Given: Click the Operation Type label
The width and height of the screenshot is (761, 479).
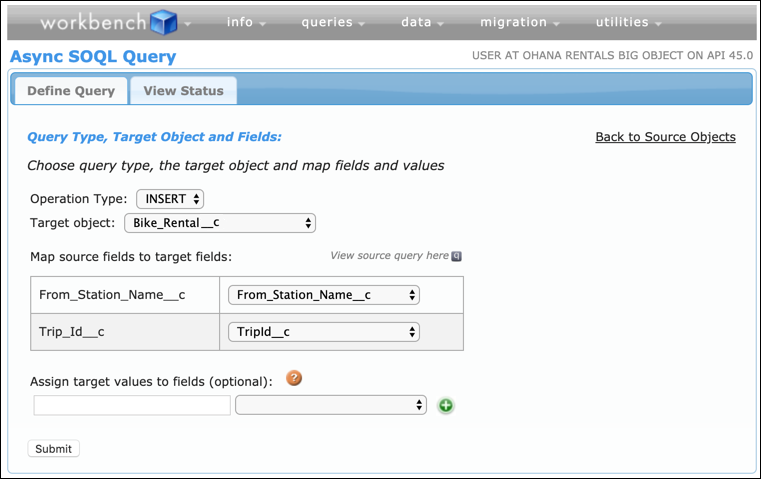Looking at the screenshot, I should (x=79, y=199).
